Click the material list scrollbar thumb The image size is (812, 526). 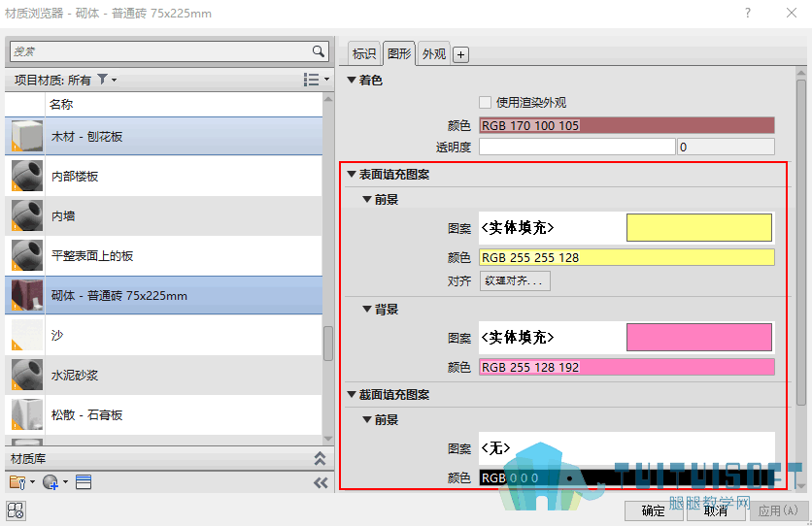327,343
